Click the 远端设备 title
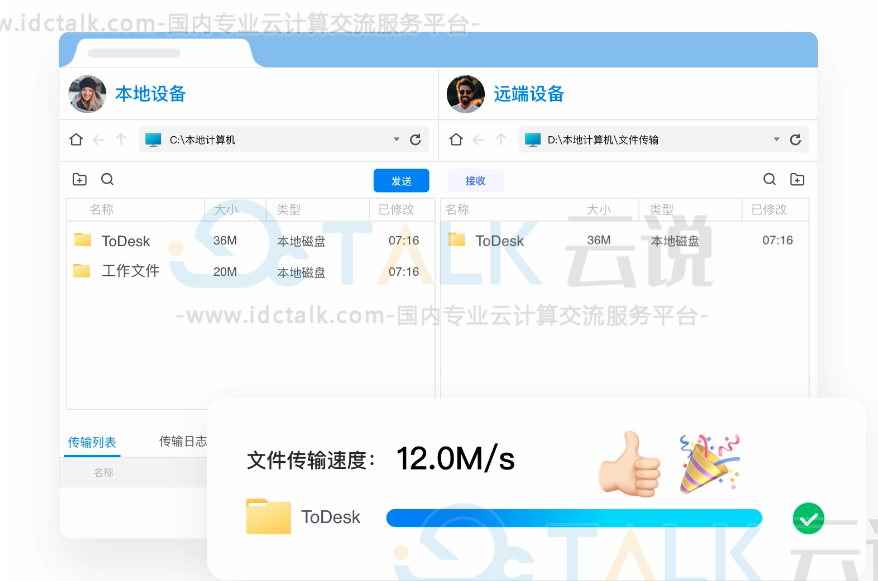The image size is (878, 581). click(x=529, y=94)
